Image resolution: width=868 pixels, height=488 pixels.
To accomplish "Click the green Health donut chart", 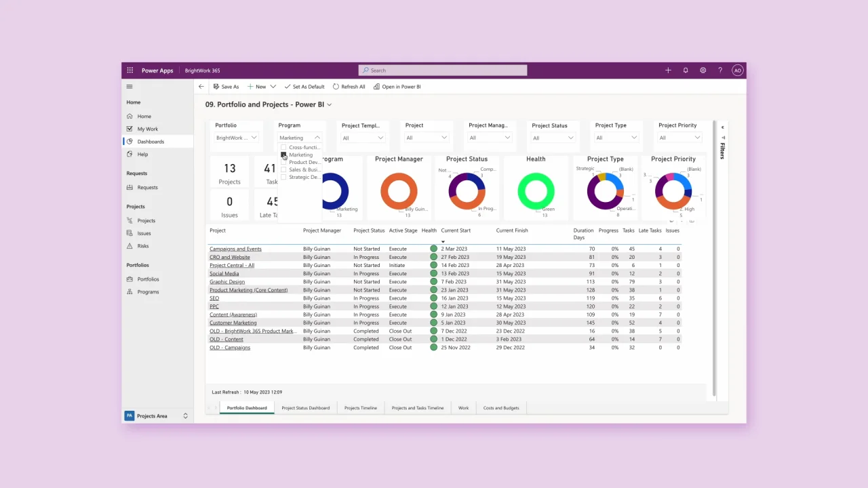I will pos(536,191).
